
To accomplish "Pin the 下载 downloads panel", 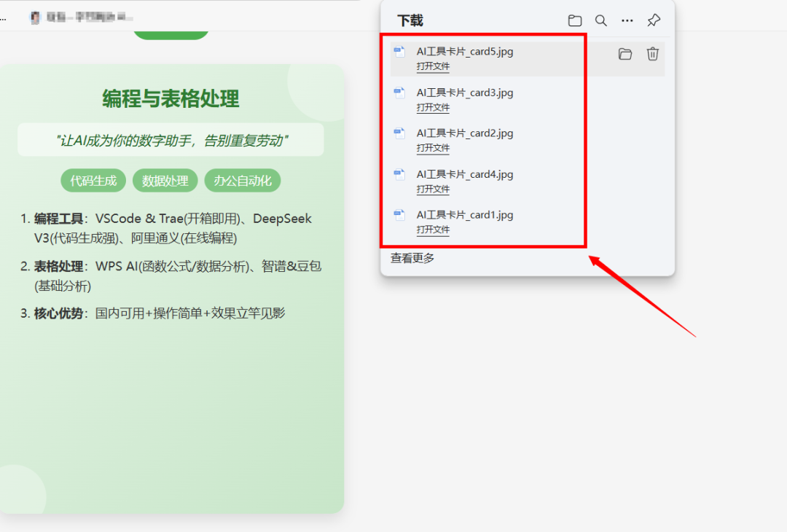I will coord(654,20).
